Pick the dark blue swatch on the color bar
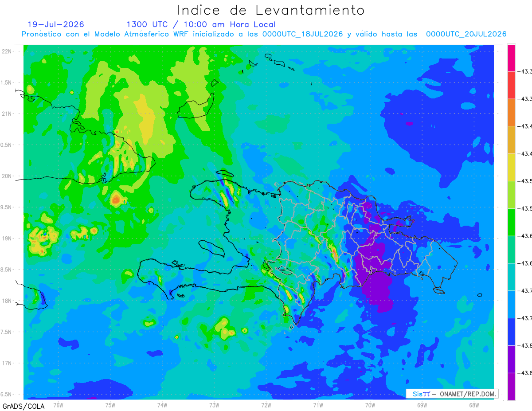This screenshot has height=411, width=532. point(511,332)
